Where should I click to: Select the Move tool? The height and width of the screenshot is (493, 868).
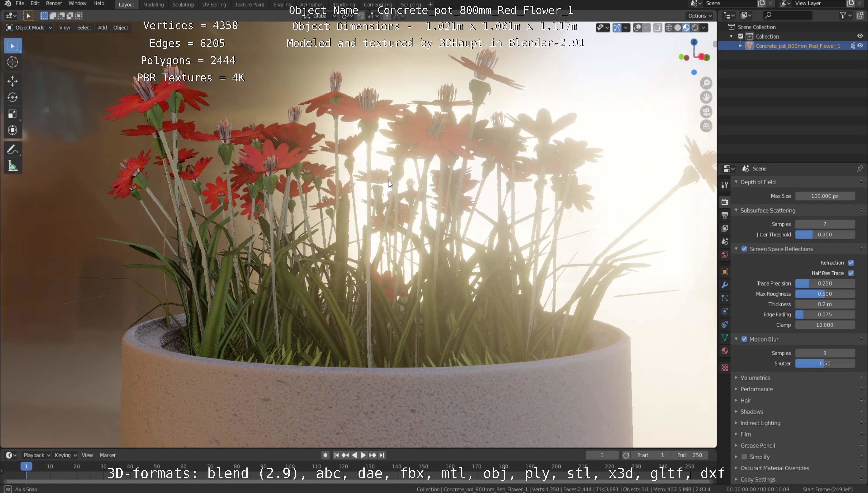pyautogui.click(x=12, y=81)
